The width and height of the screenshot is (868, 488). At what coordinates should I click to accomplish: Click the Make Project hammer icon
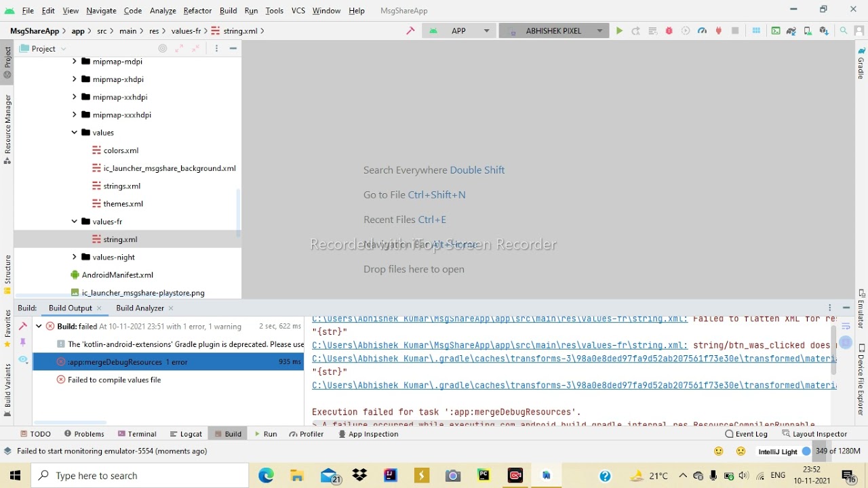coord(410,30)
